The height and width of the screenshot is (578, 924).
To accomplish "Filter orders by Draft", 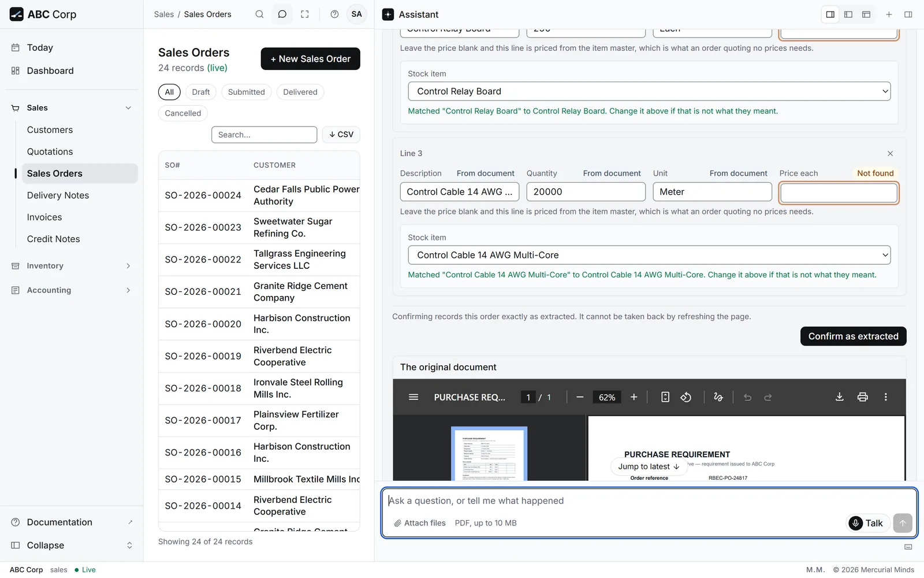I will tap(201, 92).
